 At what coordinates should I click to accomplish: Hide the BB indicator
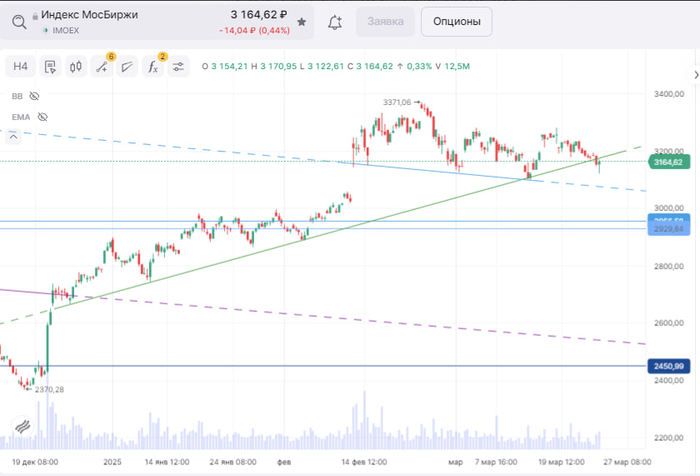coord(33,96)
